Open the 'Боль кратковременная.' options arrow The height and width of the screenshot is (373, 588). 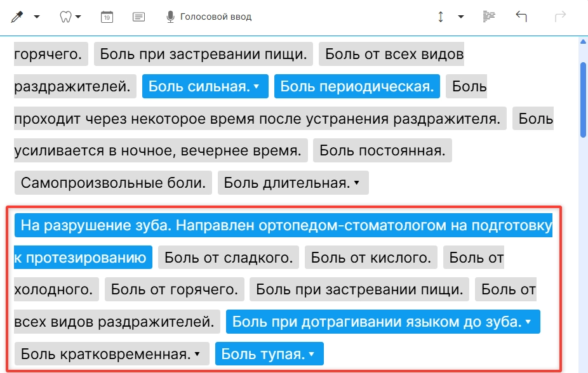coord(197,354)
